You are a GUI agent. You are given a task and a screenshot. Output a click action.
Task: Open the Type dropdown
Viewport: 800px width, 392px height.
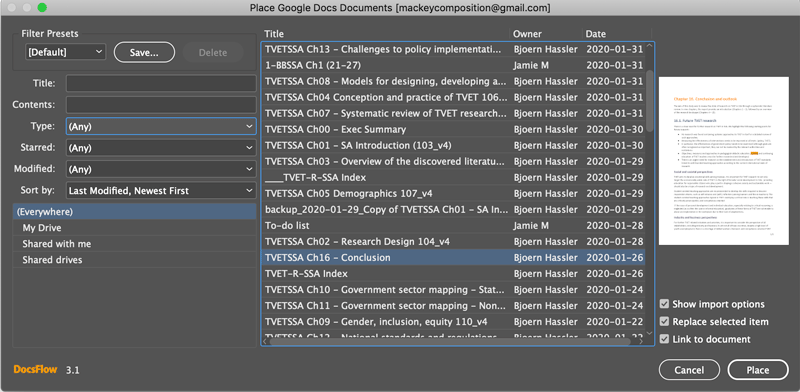[161, 126]
